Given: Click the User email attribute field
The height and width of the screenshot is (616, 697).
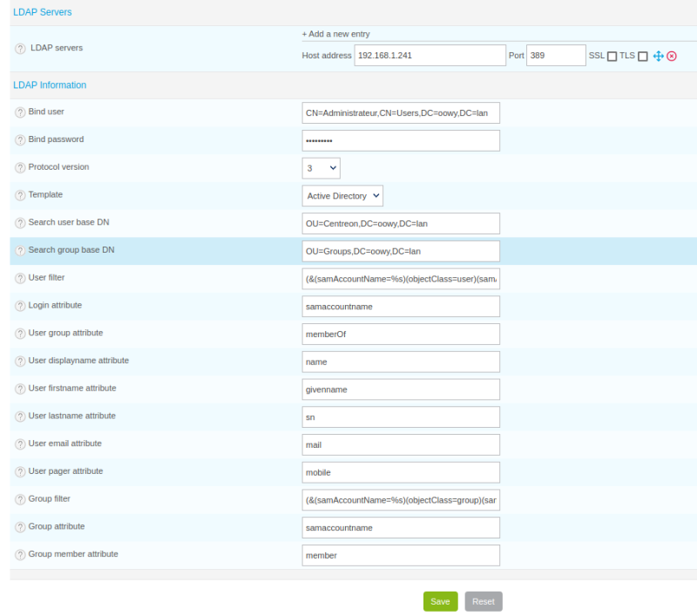Looking at the screenshot, I should [x=401, y=444].
